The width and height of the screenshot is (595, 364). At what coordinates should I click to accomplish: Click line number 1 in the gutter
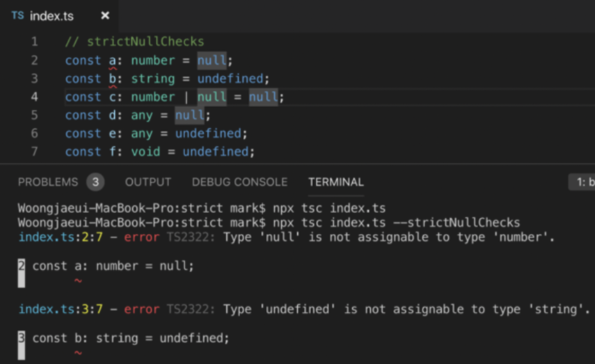tap(35, 41)
